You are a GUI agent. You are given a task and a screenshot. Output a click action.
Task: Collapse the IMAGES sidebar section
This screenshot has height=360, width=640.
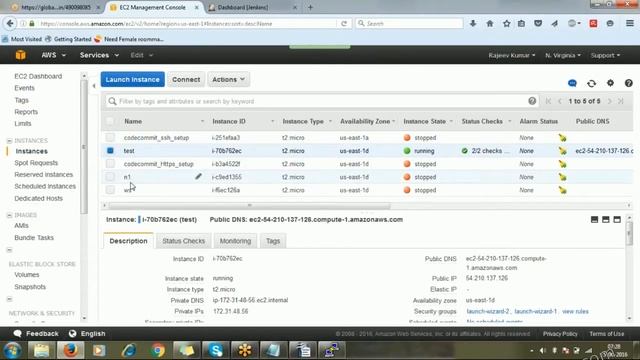(x=9, y=215)
